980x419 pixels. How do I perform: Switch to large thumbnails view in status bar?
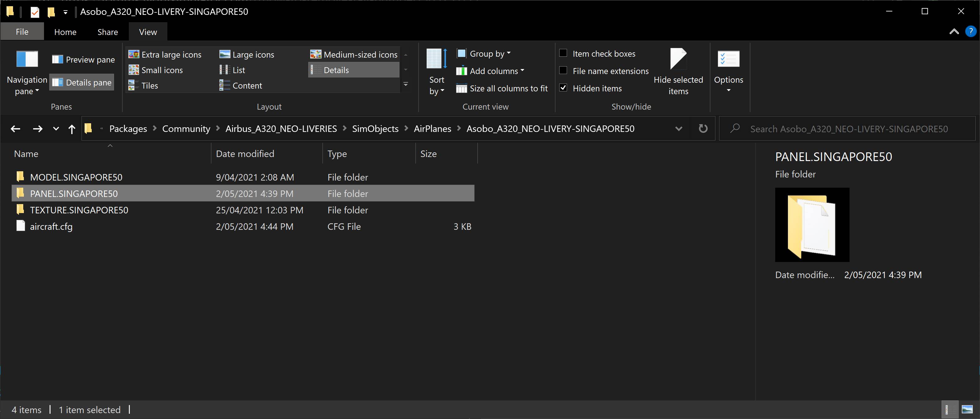967,409
